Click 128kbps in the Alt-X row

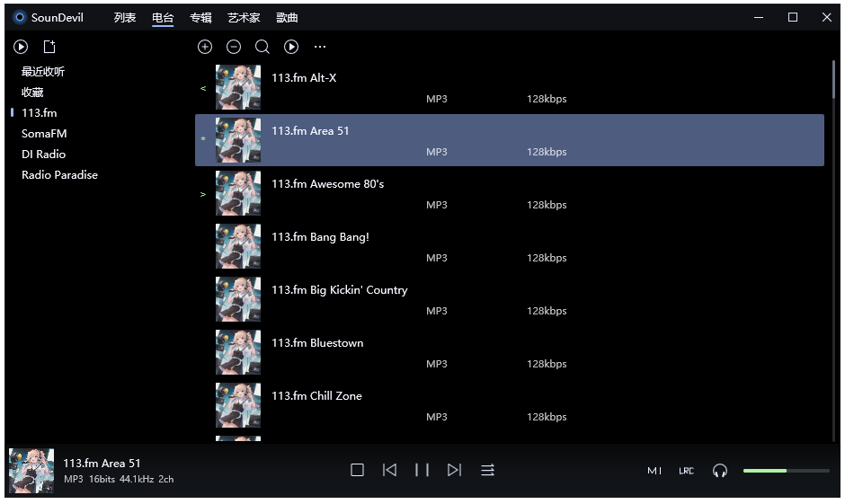point(547,99)
